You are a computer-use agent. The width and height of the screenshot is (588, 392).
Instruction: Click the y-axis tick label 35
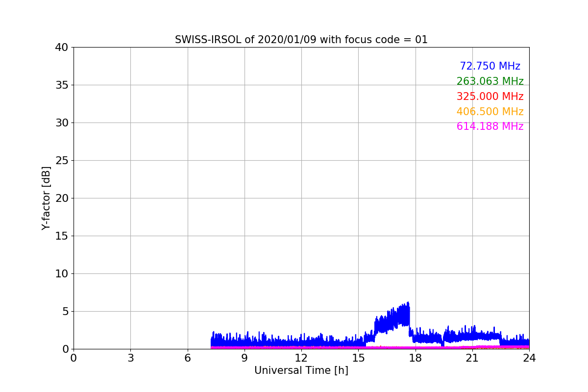click(62, 85)
